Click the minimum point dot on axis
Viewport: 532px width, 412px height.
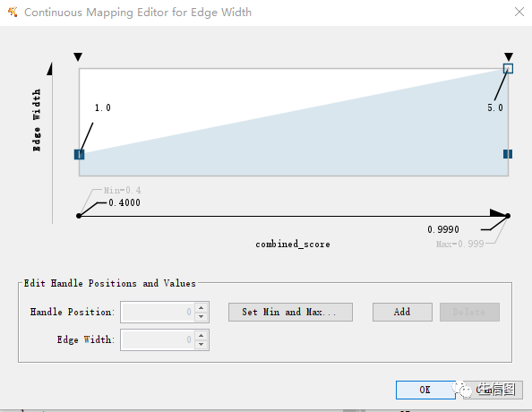(79, 216)
